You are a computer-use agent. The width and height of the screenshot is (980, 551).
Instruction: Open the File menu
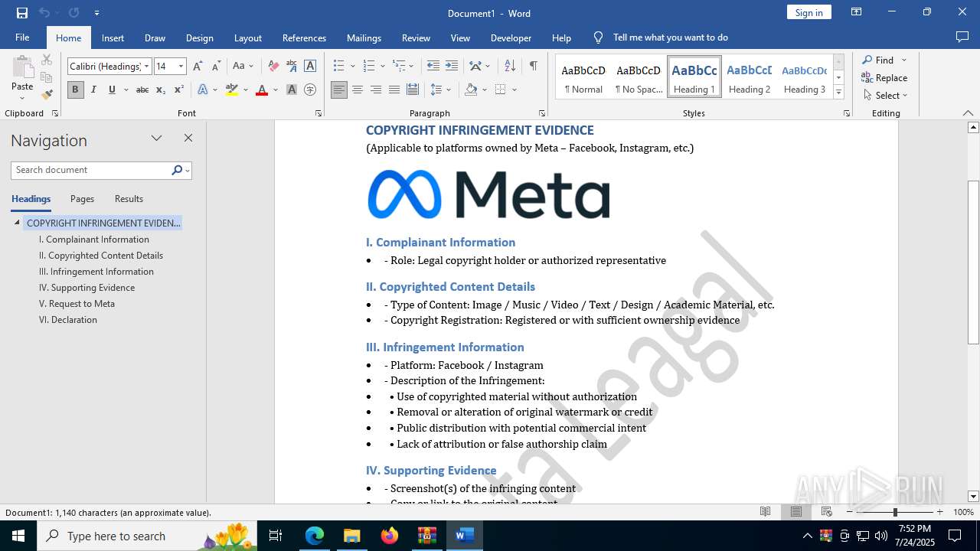click(x=22, y=37)
